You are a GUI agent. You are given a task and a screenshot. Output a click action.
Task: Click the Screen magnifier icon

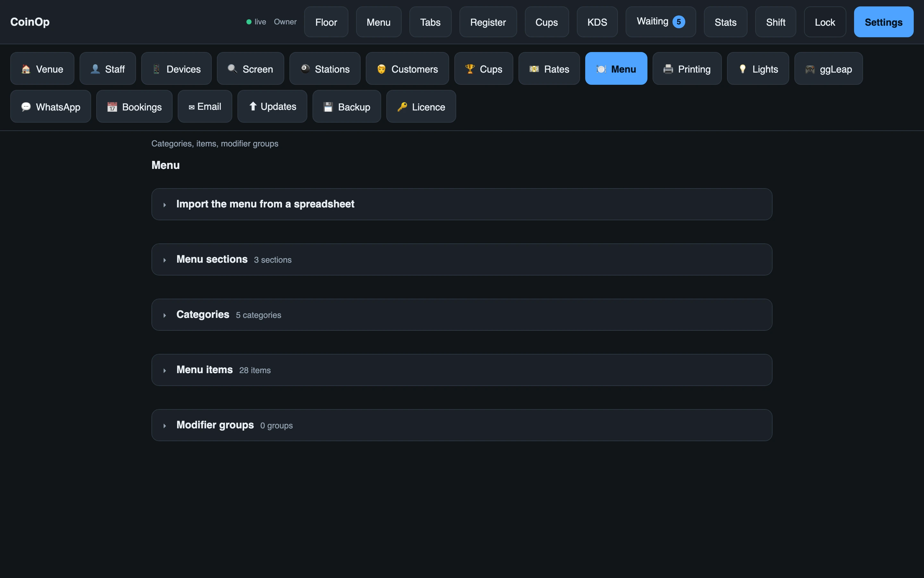click(x=233, y=69)
